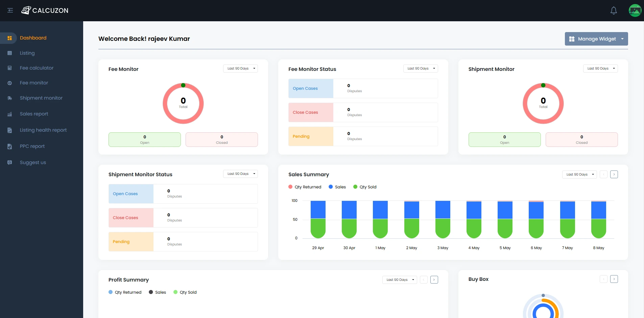Open notifications bell icon
Viewport: 644px width, 318px height.
coord(614,11)
